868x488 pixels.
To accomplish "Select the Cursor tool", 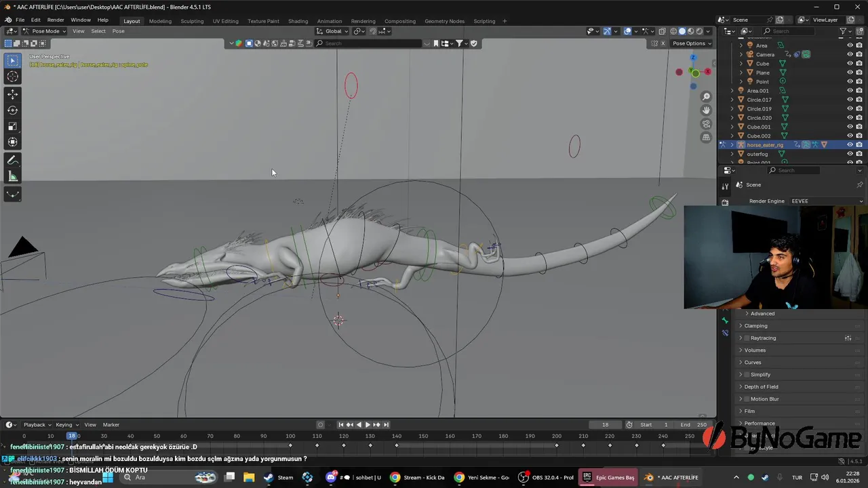I will [13, 77].
